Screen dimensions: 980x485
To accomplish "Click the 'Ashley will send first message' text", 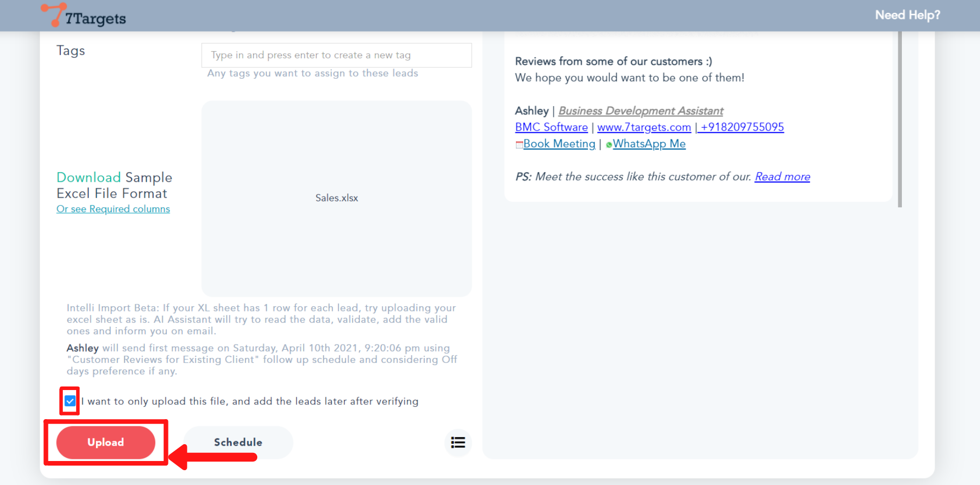I will click(262, 359).
